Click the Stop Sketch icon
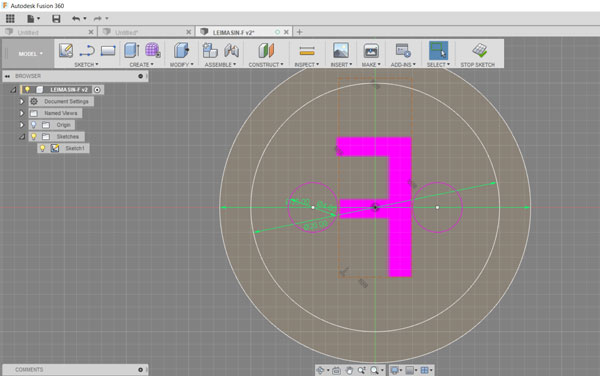600x376 pixels. click(x=479, y=50)
